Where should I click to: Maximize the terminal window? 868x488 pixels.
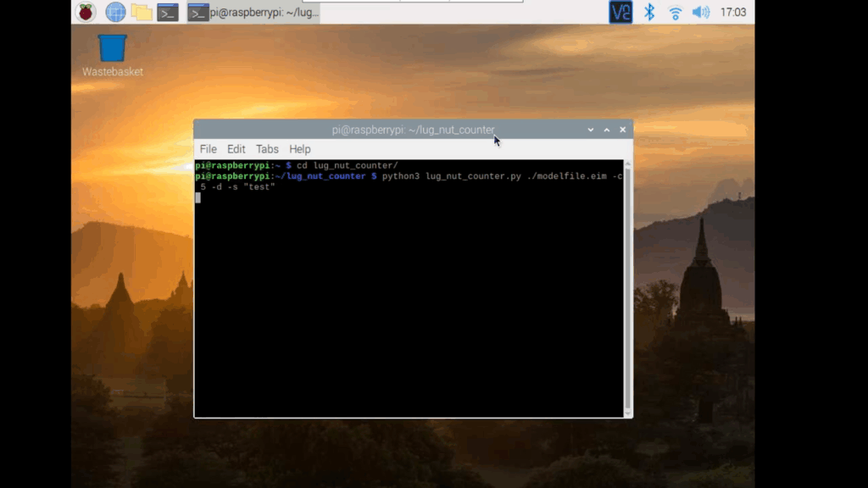pos(607,130)
